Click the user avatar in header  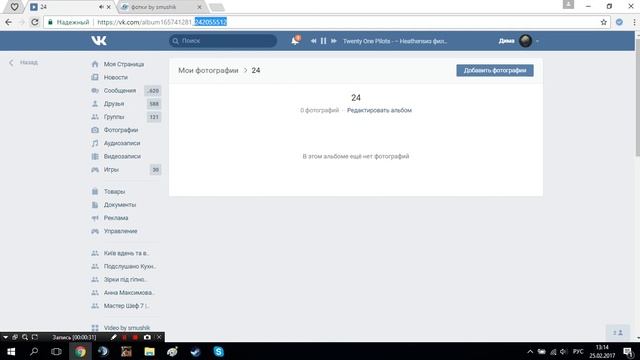(x=525, y=41)
